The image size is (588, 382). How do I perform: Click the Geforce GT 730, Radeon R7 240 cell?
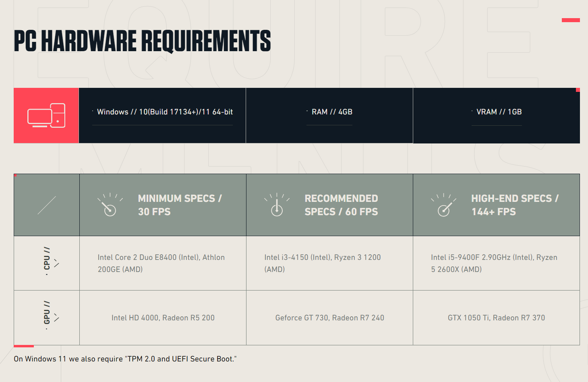point(330,318)
